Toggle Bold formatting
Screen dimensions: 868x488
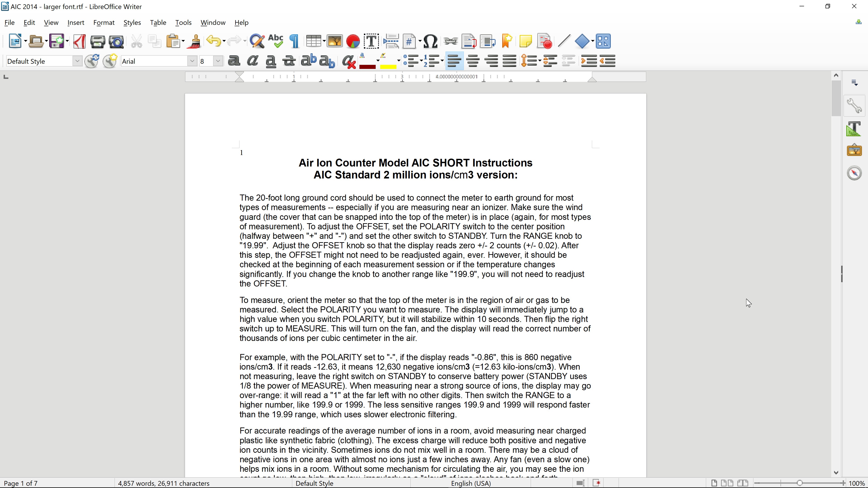pyautogui.click(x=234, y=61)
